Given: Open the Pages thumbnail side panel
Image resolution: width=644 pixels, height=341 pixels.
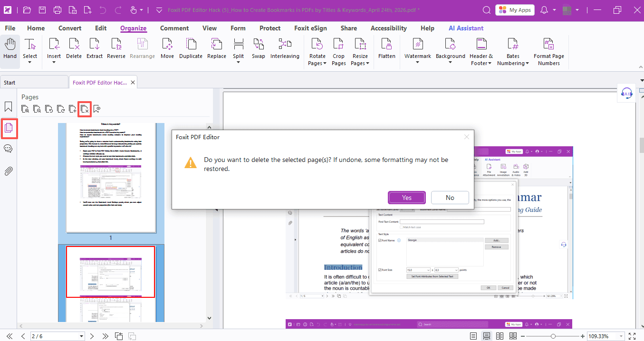Looking at the screenshot, I should [9, 128].
